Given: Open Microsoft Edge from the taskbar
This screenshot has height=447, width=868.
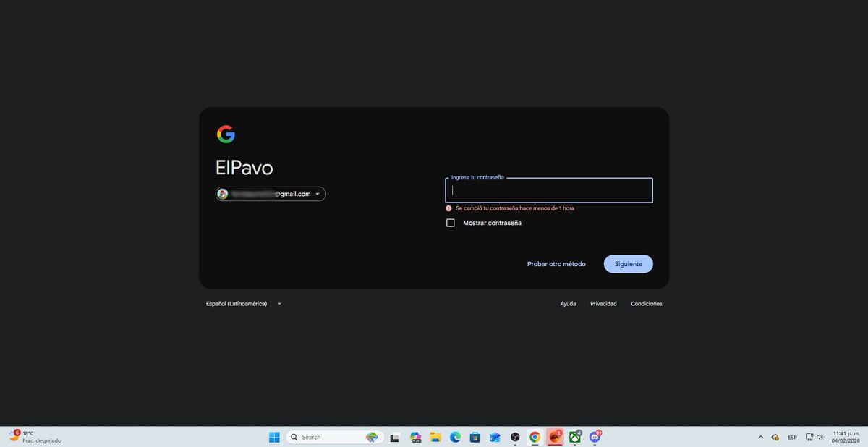Looking at the screenshot, I should (454, 437).
